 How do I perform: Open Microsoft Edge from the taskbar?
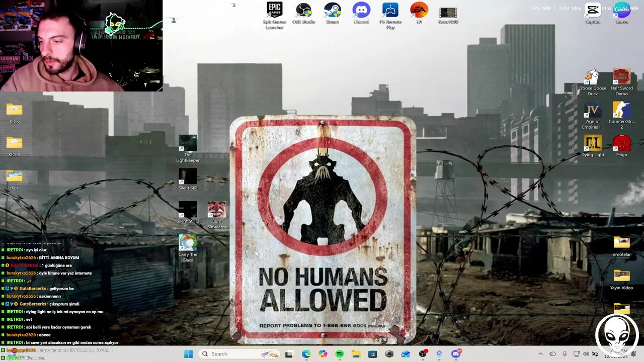(x=306, y=354)
